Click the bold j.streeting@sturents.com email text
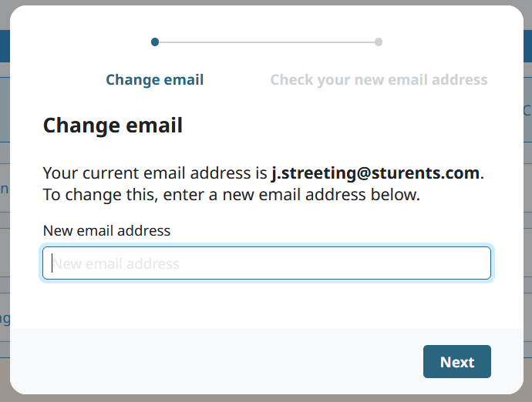532x402 pixels. pyautogui.click(x=375, y=173)
